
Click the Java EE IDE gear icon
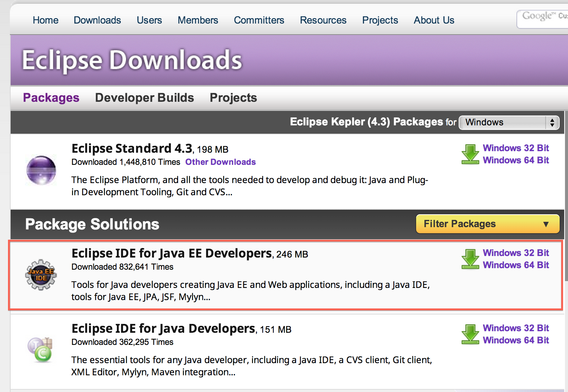41,275
